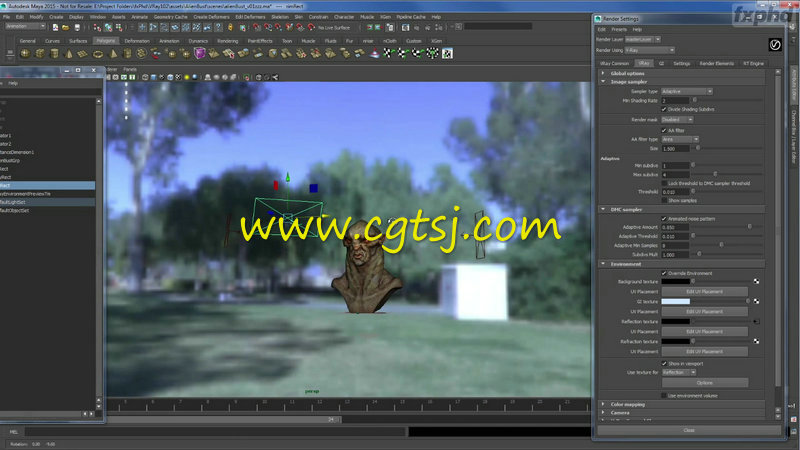800x450 pixels.
Task: Collapse the DMC sampler section
Action: [603, 209]
